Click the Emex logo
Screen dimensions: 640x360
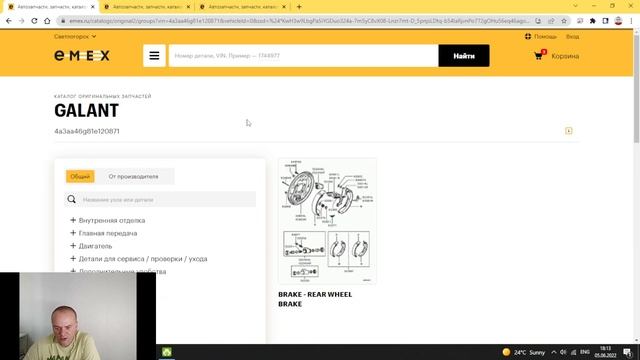point(82,56)
